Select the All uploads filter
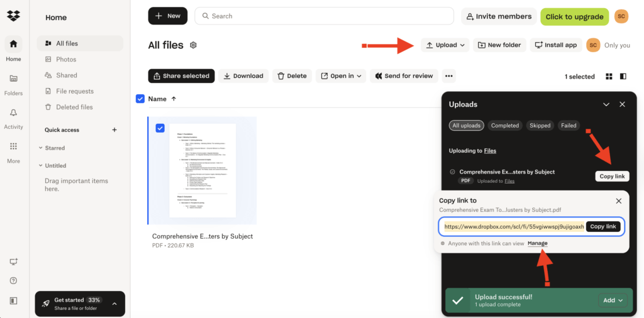The height and width of the screenshot is (318, 644). [466, 126]
